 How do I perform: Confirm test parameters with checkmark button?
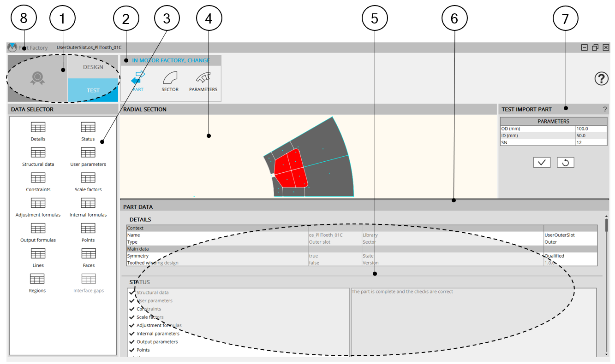click(542, 162)
